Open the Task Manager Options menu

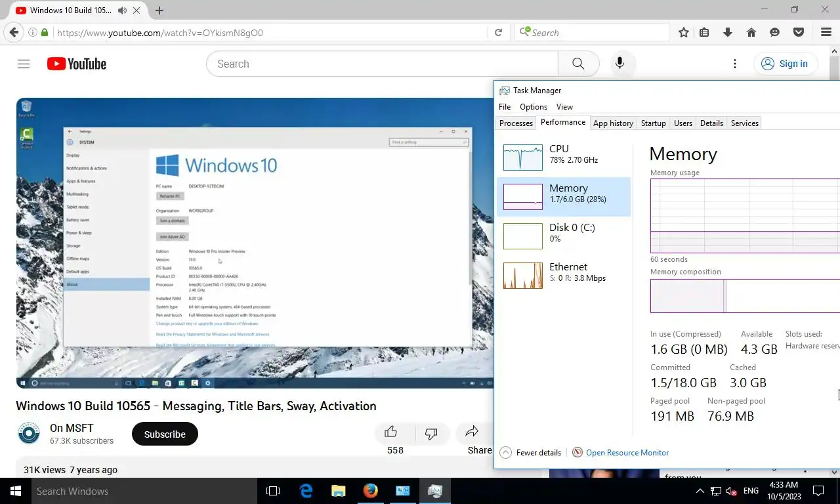click(x=534, y=106)
